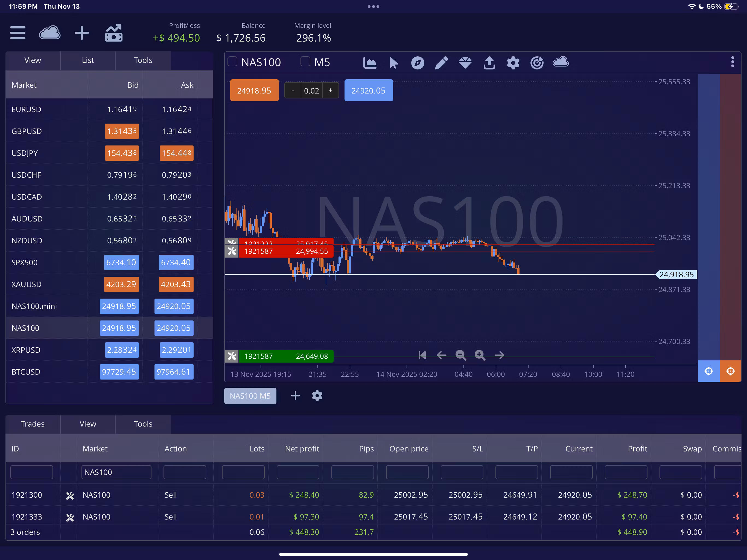Buy at 24920.05 blue button
747x560 pixels.
[368, 91]
